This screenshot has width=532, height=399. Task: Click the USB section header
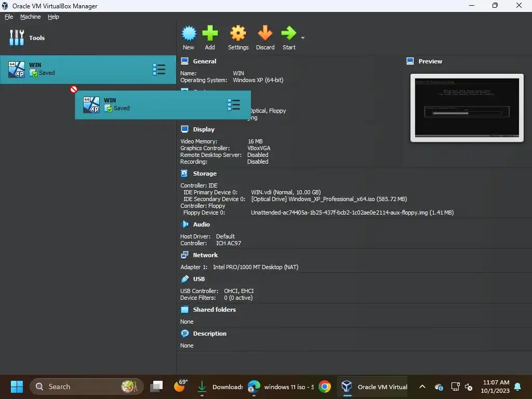pos(199,279)
